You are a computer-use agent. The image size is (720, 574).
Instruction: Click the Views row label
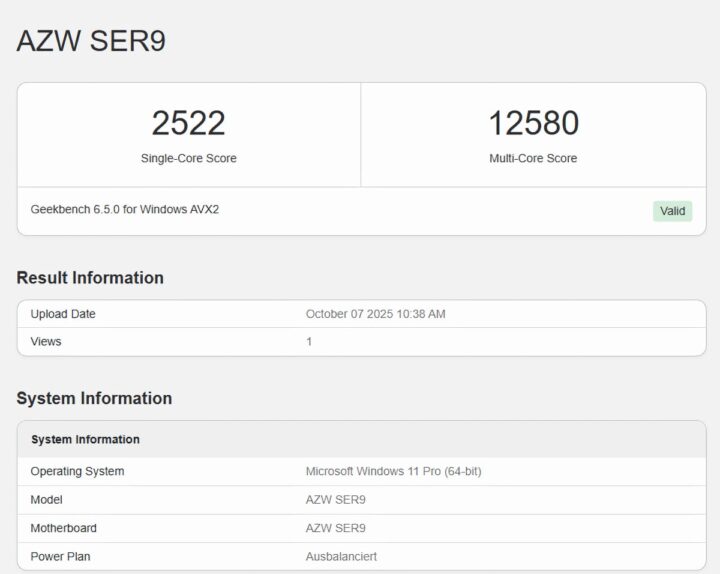pos(46,342)
